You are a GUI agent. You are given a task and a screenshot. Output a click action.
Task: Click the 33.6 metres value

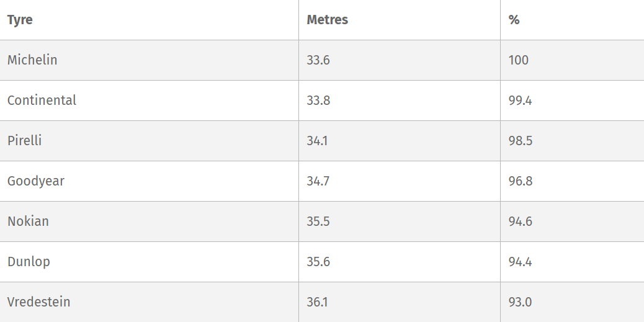tap(318, 60)
